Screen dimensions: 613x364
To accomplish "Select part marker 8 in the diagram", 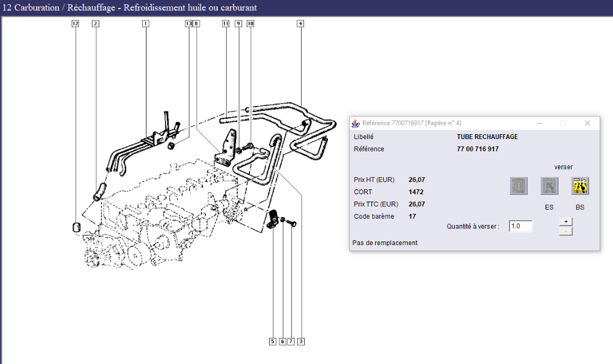I will (196, 24).
